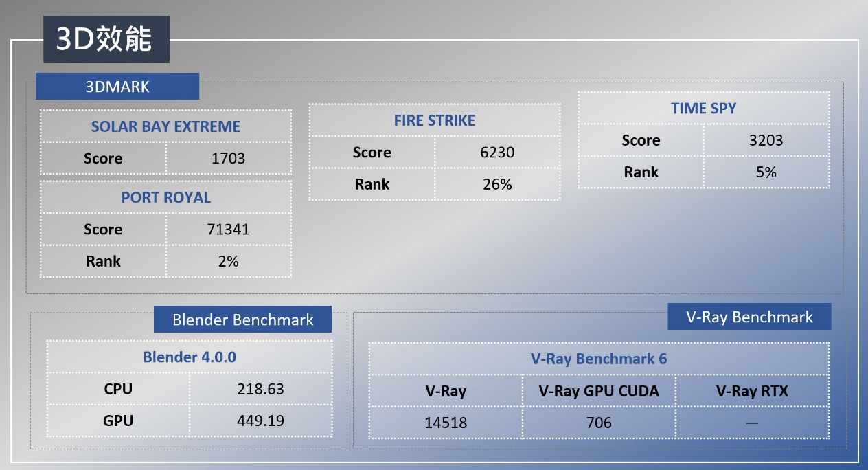Select the Solar Bay Extreme score 1703
The image size is (868, 470).
pyautogui.click(x=228, y=158)
